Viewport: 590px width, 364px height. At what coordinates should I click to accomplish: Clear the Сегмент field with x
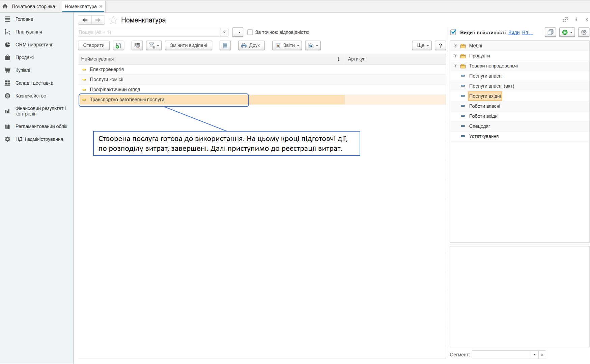click(x=542, y=355)
